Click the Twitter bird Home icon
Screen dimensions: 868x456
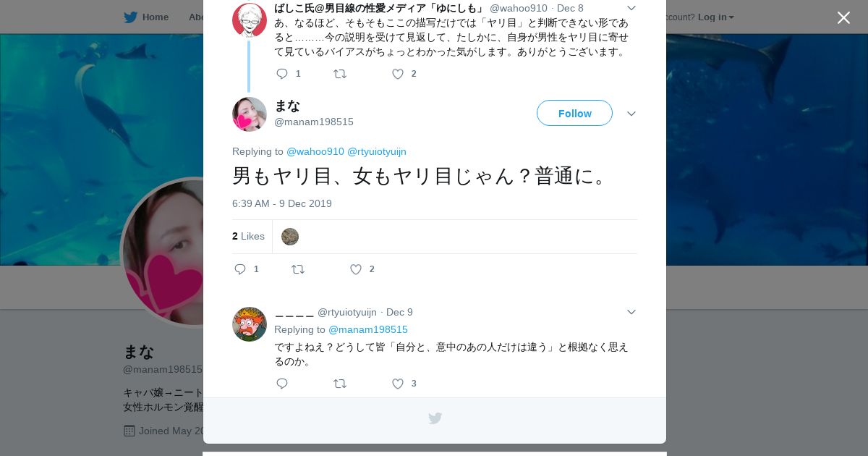(x=130, y=17)
